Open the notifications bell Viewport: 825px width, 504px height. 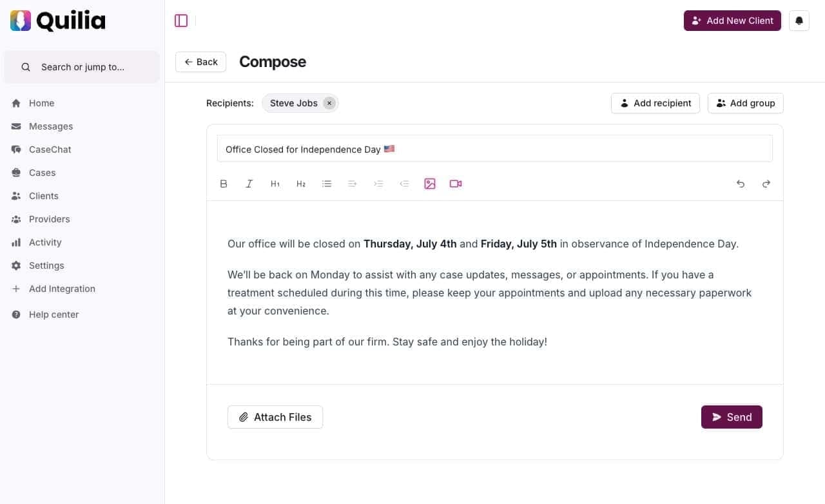799,20
